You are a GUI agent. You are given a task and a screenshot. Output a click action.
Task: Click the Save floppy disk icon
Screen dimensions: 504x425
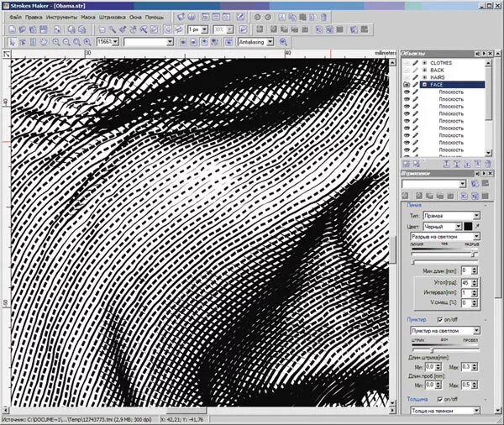[x=44, y=30]
